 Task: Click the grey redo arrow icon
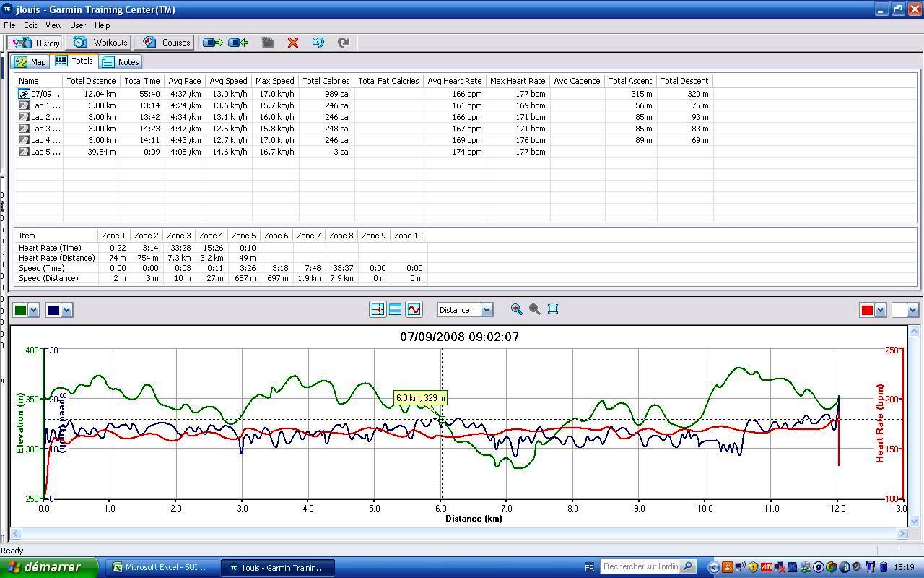click(x=344, y=43)
